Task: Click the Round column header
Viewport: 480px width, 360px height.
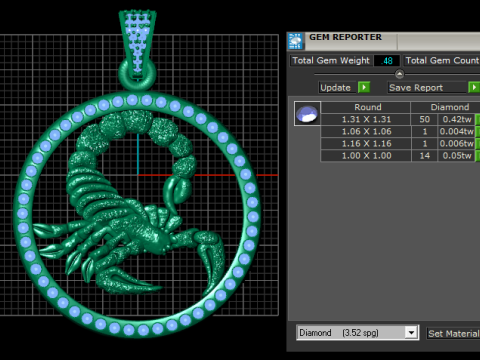Action: coord(366,107)
